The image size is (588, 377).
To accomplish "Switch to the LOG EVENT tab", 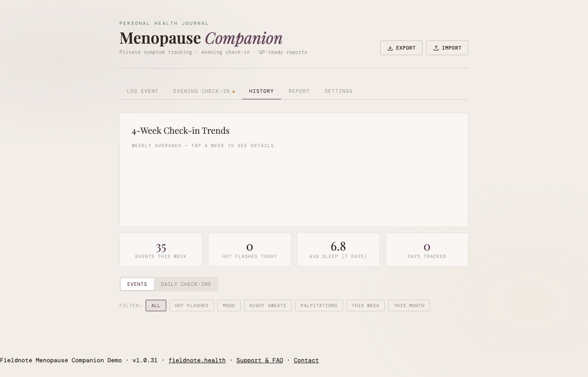I will pyautogui.click(x=142, y=91).
